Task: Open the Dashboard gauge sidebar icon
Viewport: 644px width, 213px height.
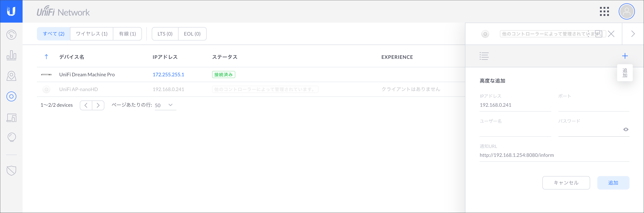Action: (x=11, y=34)
